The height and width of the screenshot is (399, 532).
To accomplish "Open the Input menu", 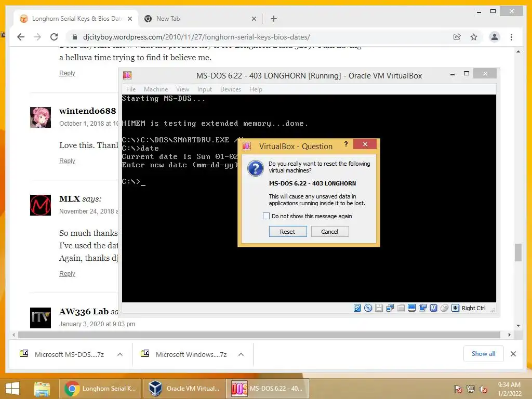I will pyautogui.click(x=204, y=89).
